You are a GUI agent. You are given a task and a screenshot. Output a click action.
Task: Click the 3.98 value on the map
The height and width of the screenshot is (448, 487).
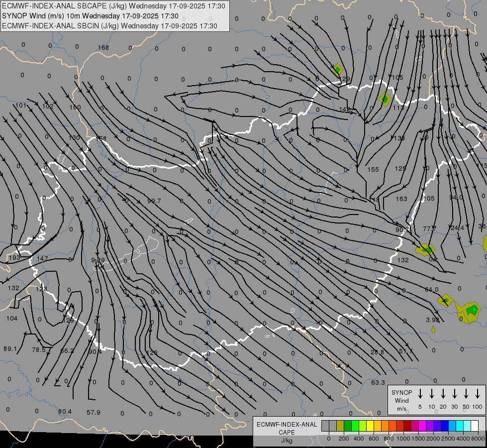point(433,320)
